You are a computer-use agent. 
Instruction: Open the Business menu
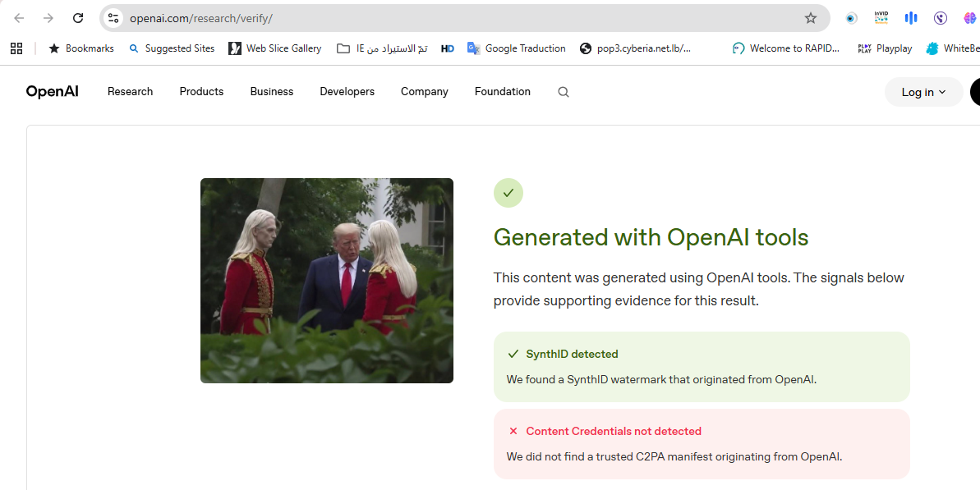click(x=272, y=92)
